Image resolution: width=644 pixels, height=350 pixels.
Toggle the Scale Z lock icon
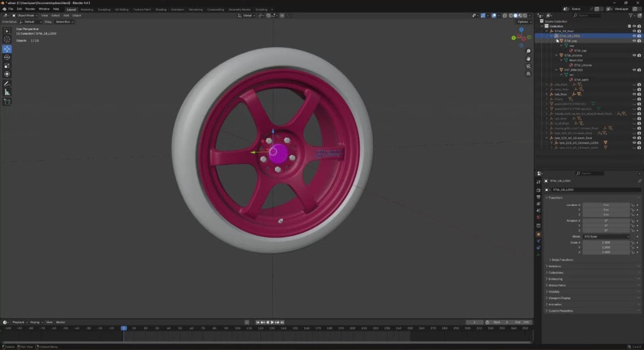tap(633, 253)
